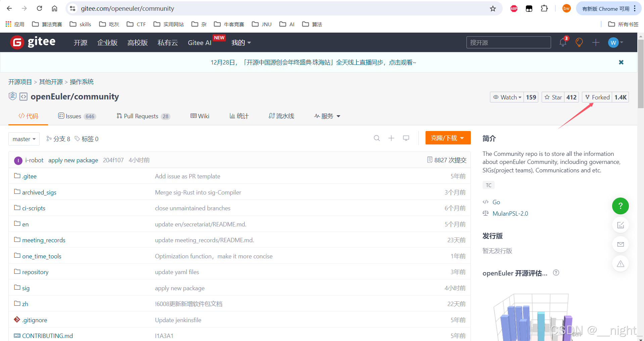Expand the 克隆/下载 dropdown button
This screenshot has width=644, height=341.
coord(448,138)
